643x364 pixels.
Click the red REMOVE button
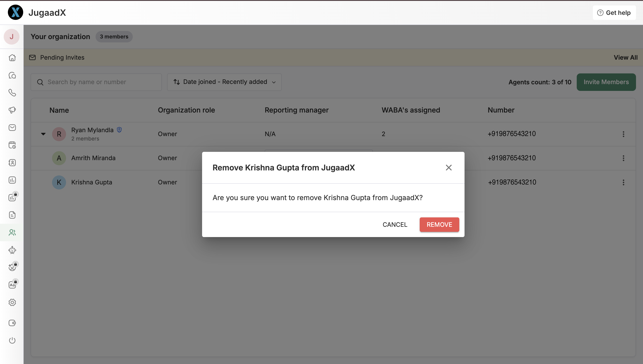(439, 225)
